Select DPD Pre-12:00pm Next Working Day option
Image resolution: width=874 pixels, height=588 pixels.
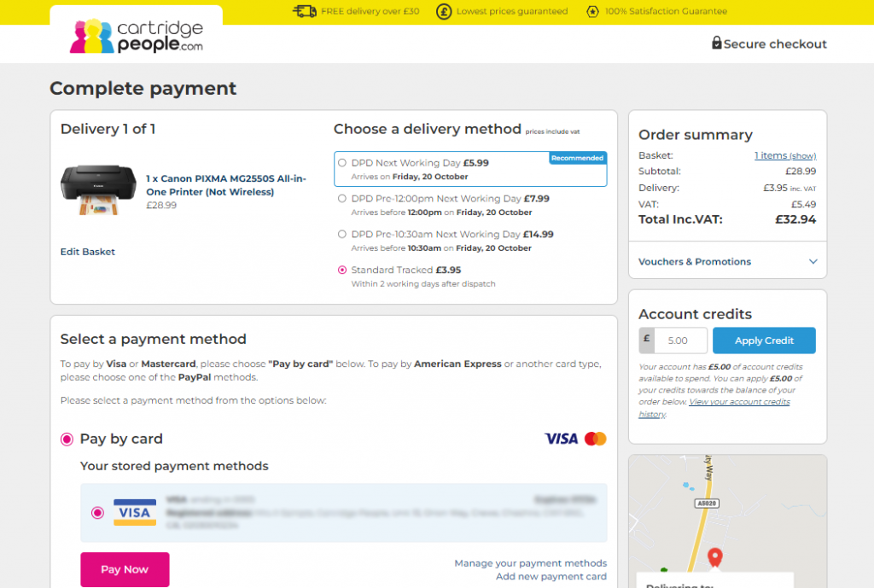click(x=342, y=198)
